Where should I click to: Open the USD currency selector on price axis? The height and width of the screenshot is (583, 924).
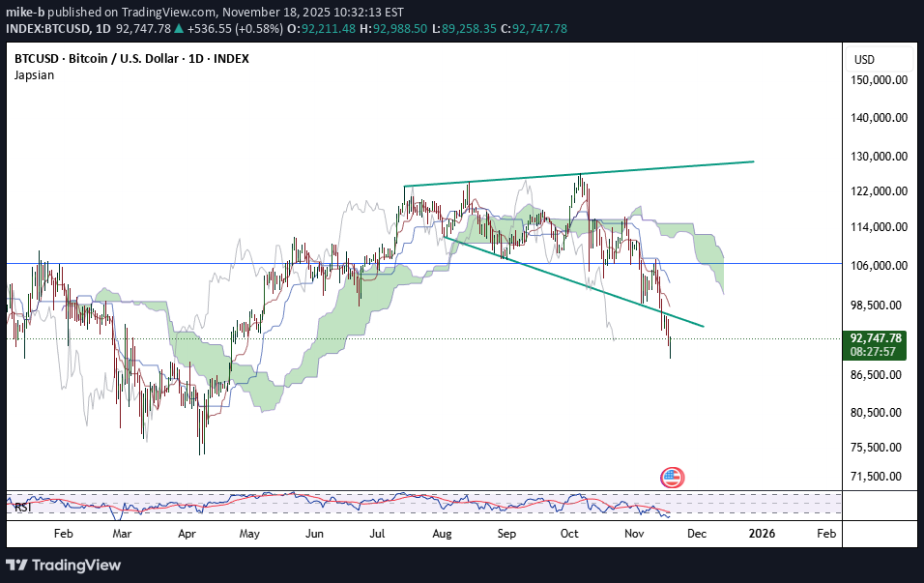pos(864,60)
